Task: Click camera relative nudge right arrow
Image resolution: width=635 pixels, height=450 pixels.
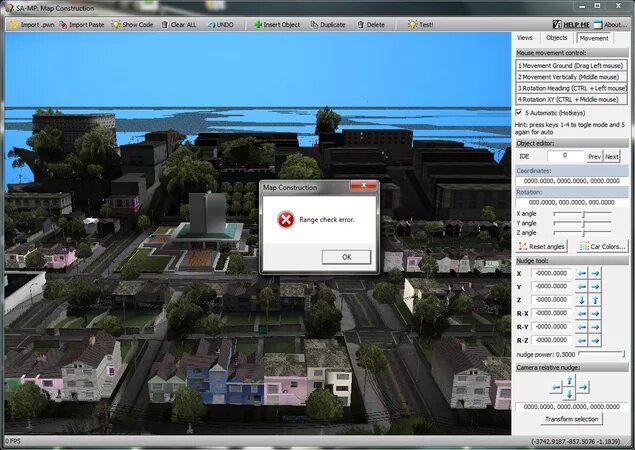Action: (x=583, y=388)
